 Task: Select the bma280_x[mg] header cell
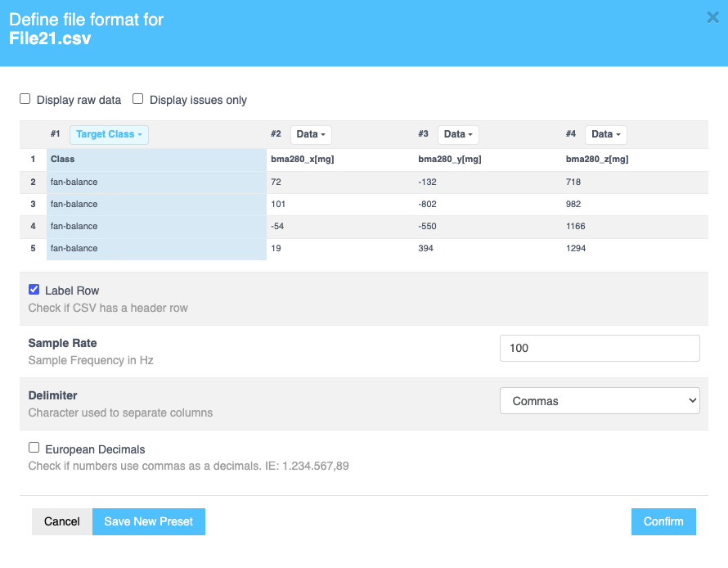(x=302, y=159)
